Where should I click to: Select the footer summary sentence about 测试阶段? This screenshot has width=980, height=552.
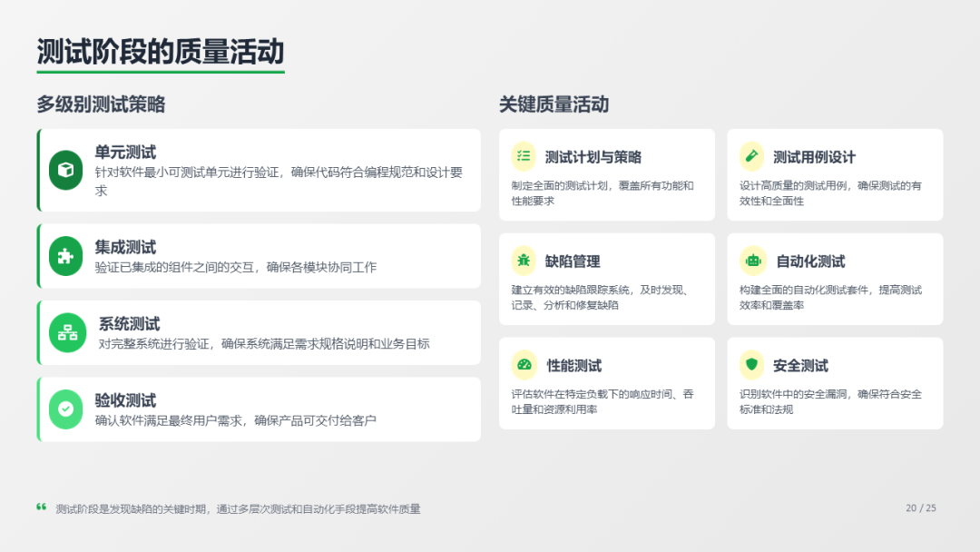[238, 509]
